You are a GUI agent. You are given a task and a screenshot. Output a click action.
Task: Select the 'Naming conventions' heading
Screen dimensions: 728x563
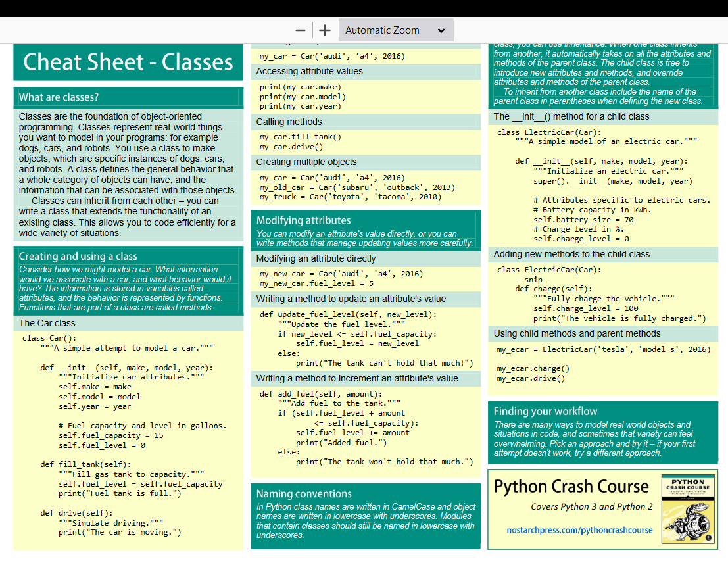pos(303,494)
